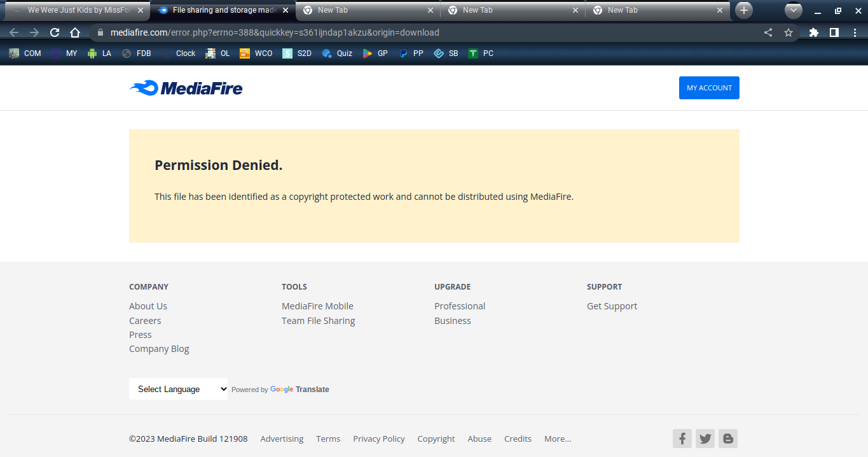Viewport: 868px width, 457px height.
Task: Open Chrome three-dot menu
Action: (x=855, y=32)
